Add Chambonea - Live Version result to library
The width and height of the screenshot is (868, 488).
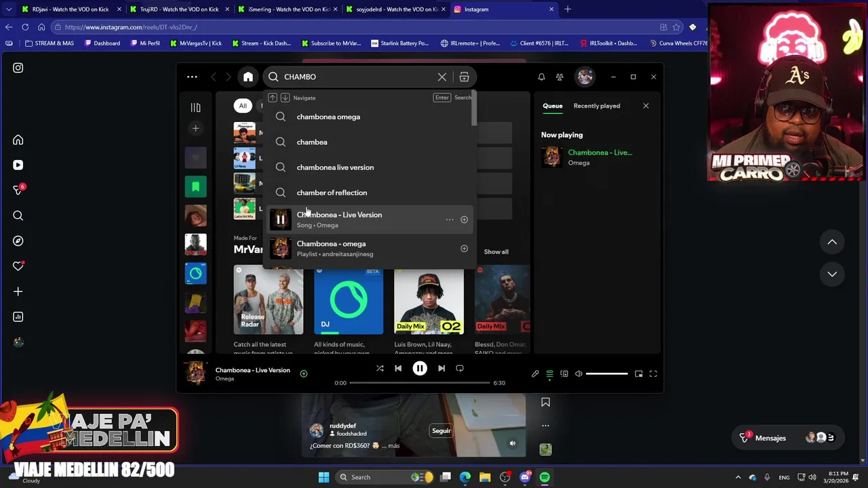point(464,220)
